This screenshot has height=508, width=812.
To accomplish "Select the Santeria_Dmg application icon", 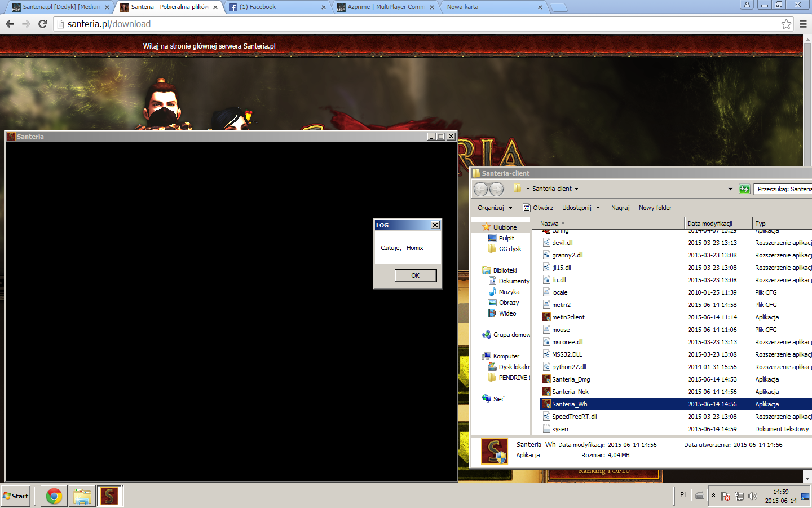I will [x=546, y=379].
